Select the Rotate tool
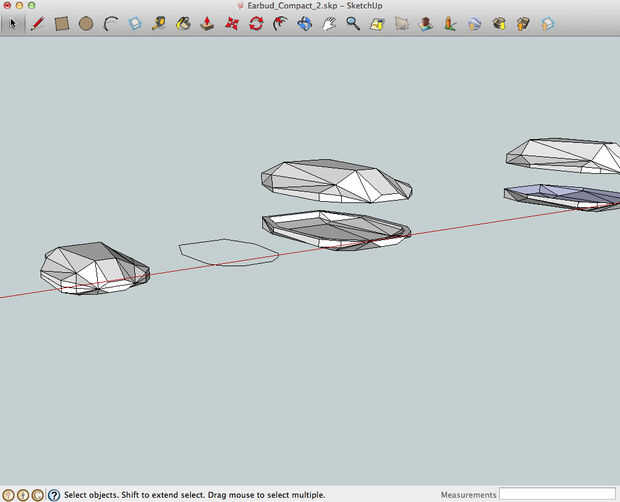The width and height of the screenshot is (620, 502). (256, 23)
